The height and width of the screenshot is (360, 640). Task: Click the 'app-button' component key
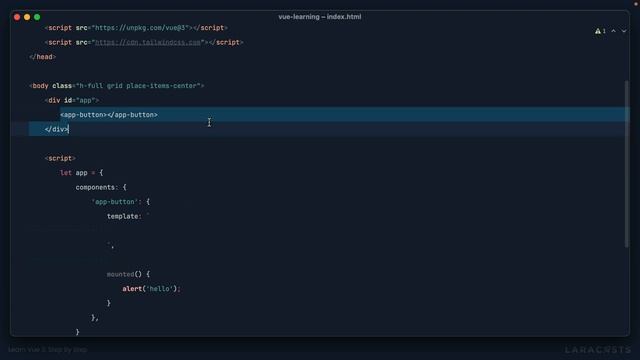tap(115, 202)
